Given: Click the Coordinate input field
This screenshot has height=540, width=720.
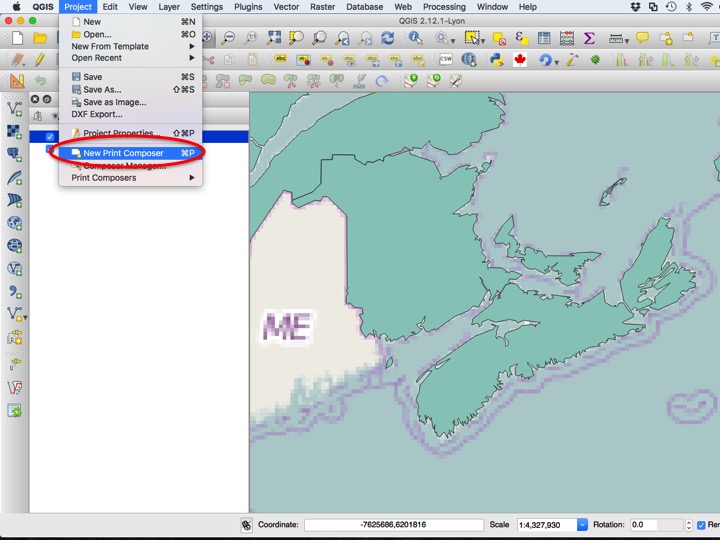Looking at the screenshot, I should tap(394, 525).
